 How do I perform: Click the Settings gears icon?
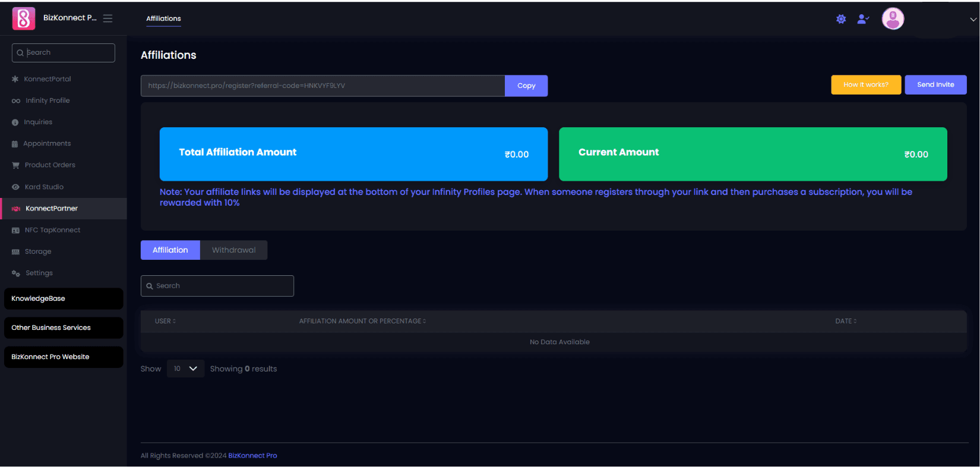pos(16,273)
